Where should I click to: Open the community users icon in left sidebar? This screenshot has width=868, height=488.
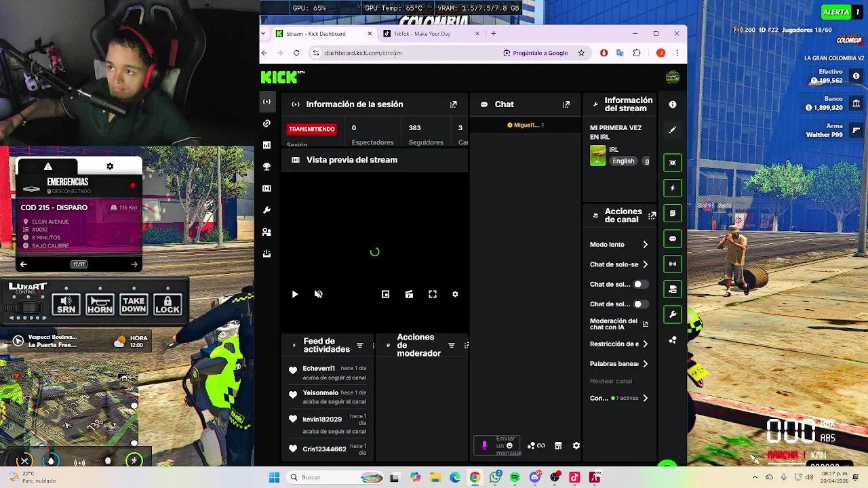click(x=267, y=232)
